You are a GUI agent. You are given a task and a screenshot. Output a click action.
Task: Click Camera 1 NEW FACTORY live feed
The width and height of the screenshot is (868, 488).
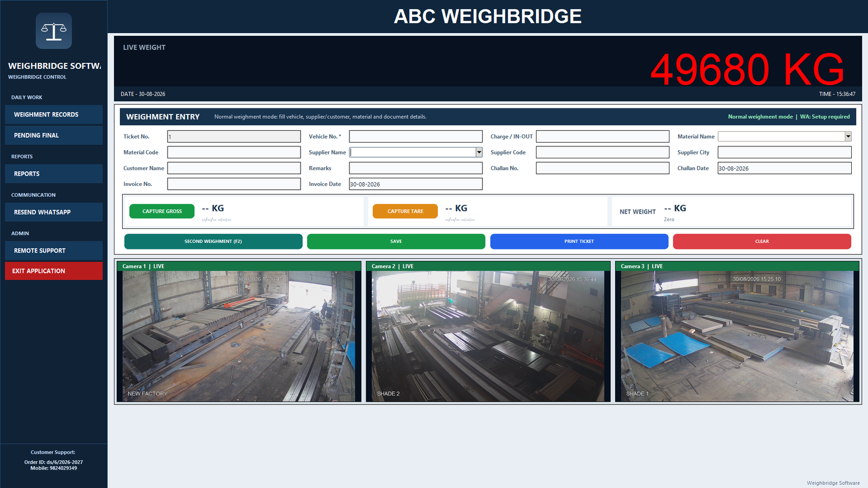click(x=239, y=336)
